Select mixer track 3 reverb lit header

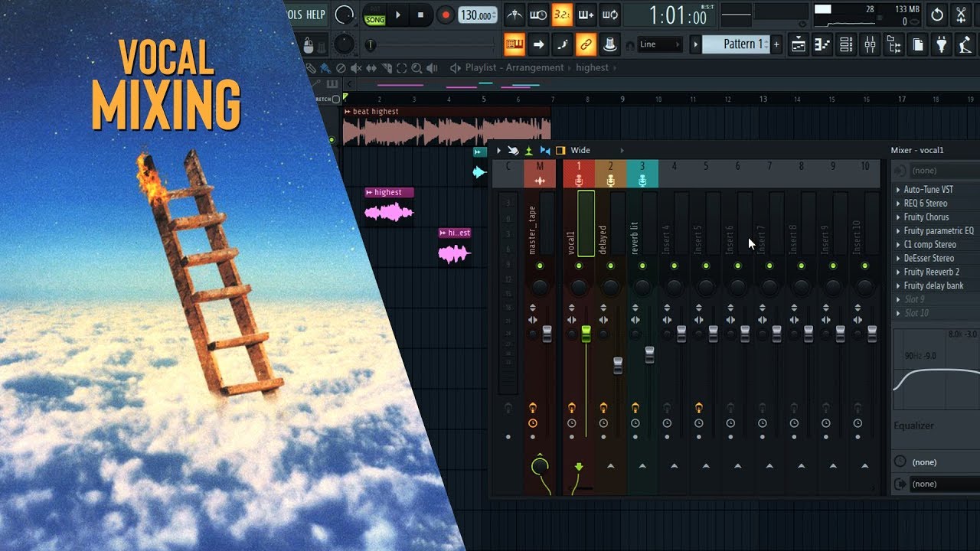pyautogui.click(x=642, y=174)
